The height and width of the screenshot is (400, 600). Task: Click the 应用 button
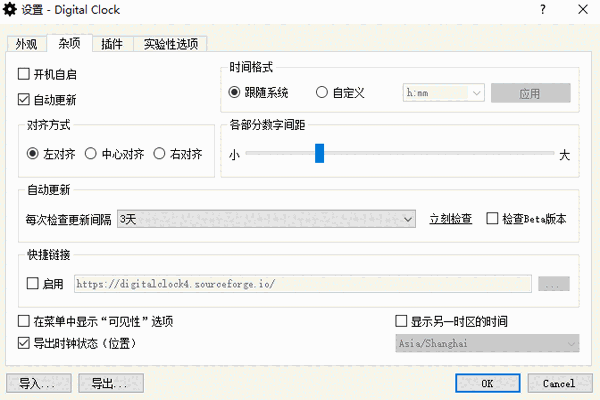pyautogui.click(x=531, y=93)
